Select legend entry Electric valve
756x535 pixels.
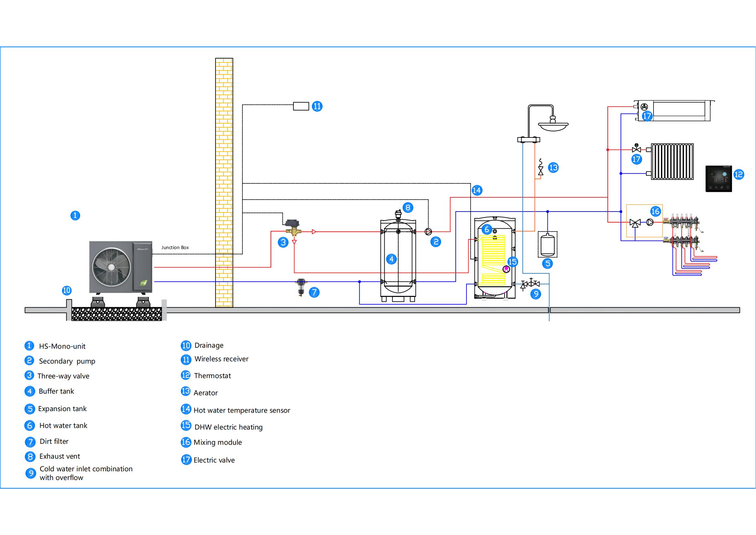(214, 460)
